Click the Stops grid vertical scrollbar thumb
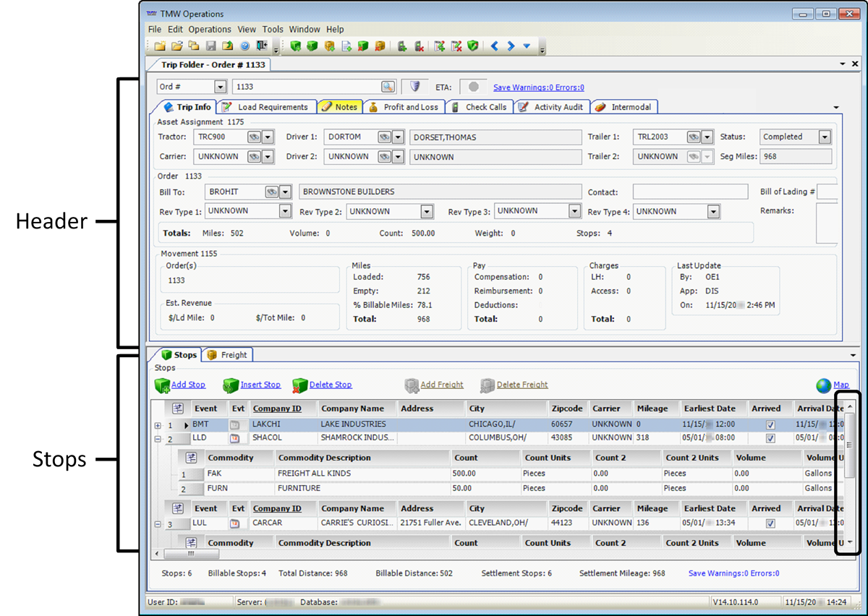 [x=851, y=445]
